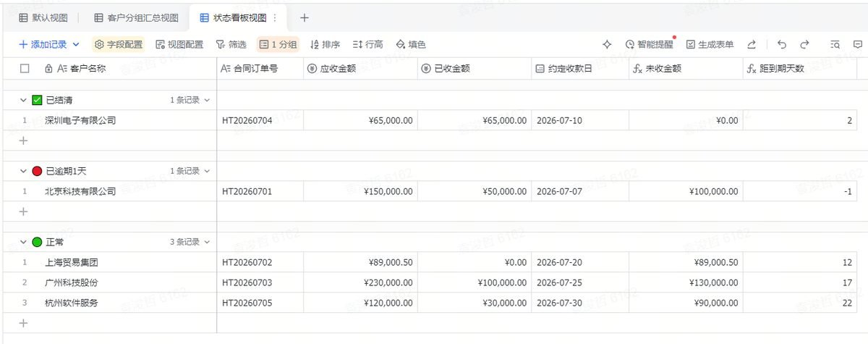Screen dimensions: 868x344
Task: Select the 2026-07-07 due date cell
Action: point(580,191)
